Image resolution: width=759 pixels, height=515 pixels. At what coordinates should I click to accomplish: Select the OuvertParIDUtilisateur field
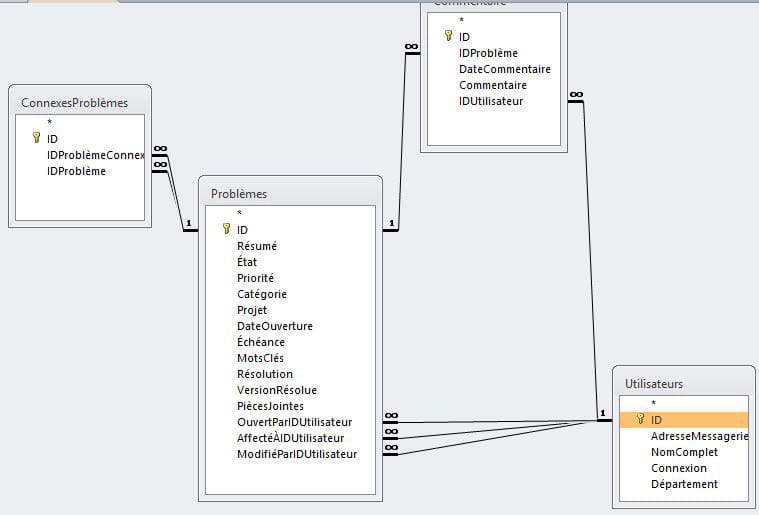pyautogui.click(x=290, y=422)
